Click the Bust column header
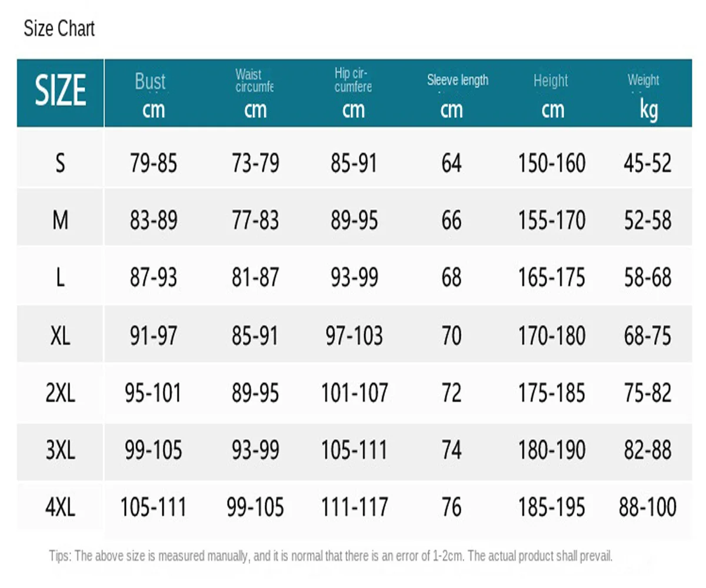Screen dimensions: 706x588 pyautogui.click(x=151, y=93)
